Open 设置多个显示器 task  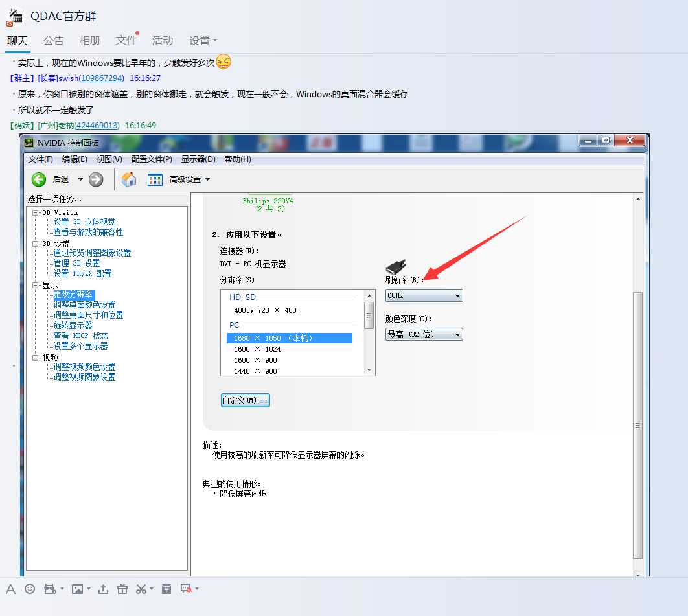(x=81, y=346)
